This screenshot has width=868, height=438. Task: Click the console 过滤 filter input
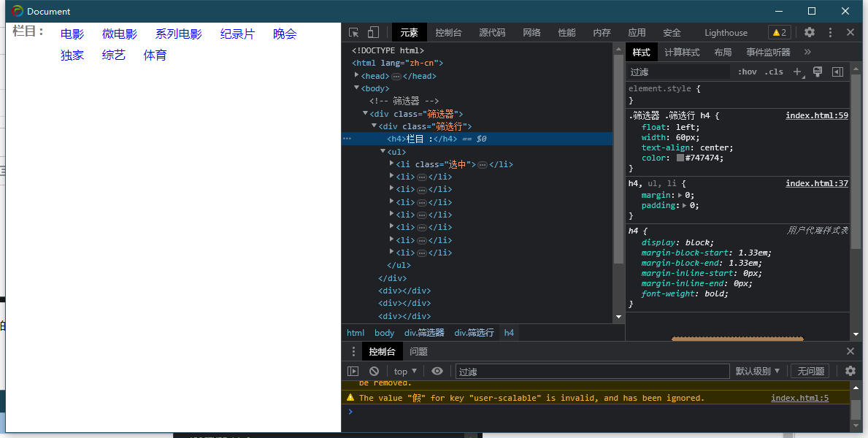[x=592, y=372]
